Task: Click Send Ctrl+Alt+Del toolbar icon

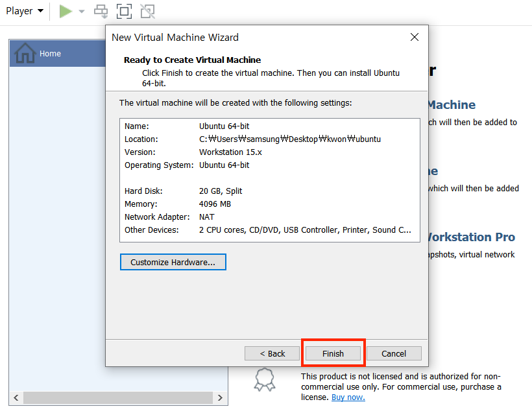Action: 101,11
